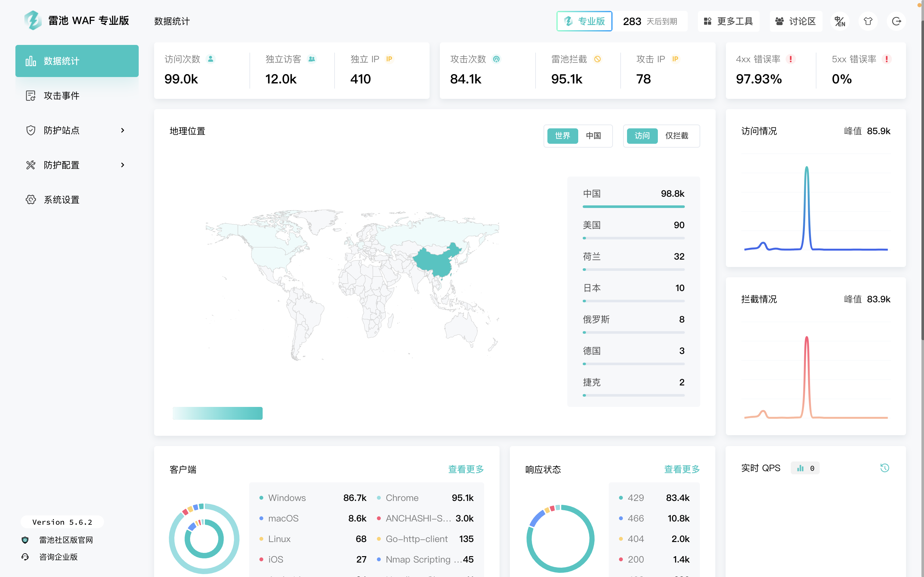Switch map to 中国 view
This screenshot has height=577, width=924.
pyautogui.click(x=594, y=136)
